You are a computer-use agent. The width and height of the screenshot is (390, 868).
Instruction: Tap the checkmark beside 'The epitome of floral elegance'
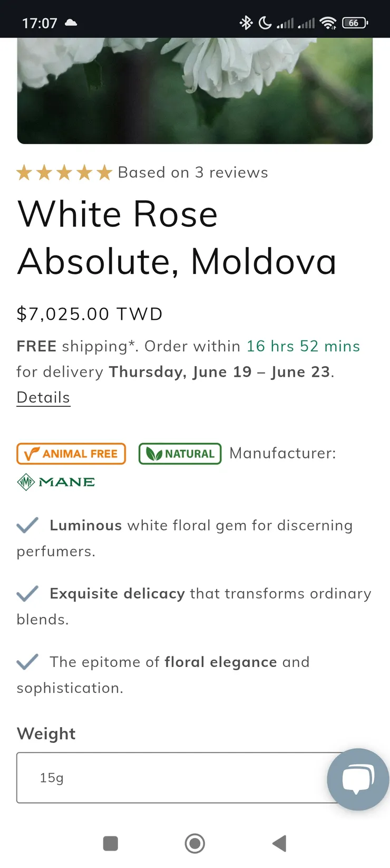(x=27, y=662)
